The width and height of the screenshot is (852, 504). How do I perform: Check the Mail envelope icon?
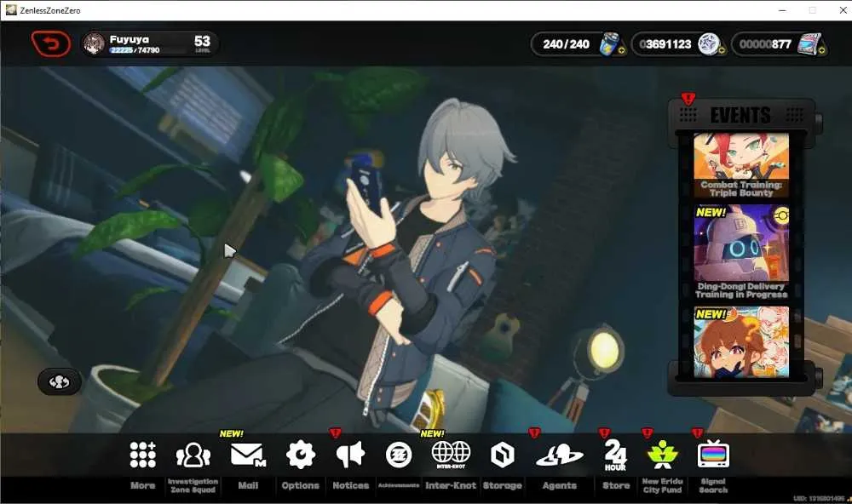click(248, 455)
